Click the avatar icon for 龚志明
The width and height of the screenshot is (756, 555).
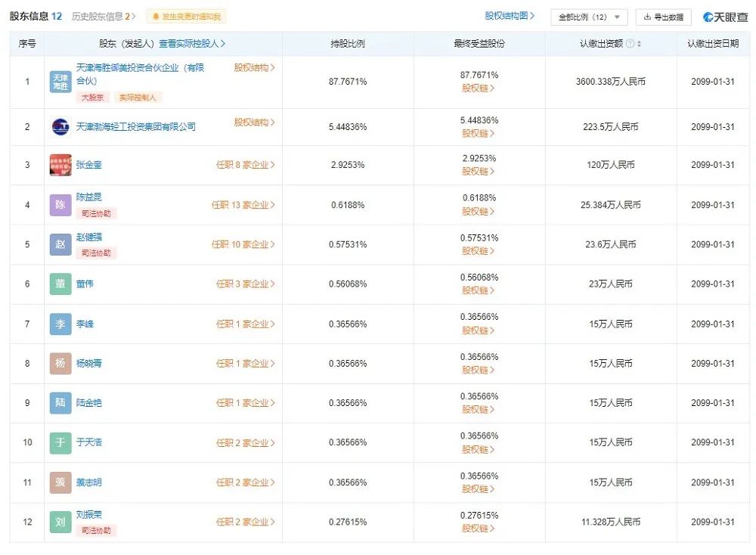[60, 482]
